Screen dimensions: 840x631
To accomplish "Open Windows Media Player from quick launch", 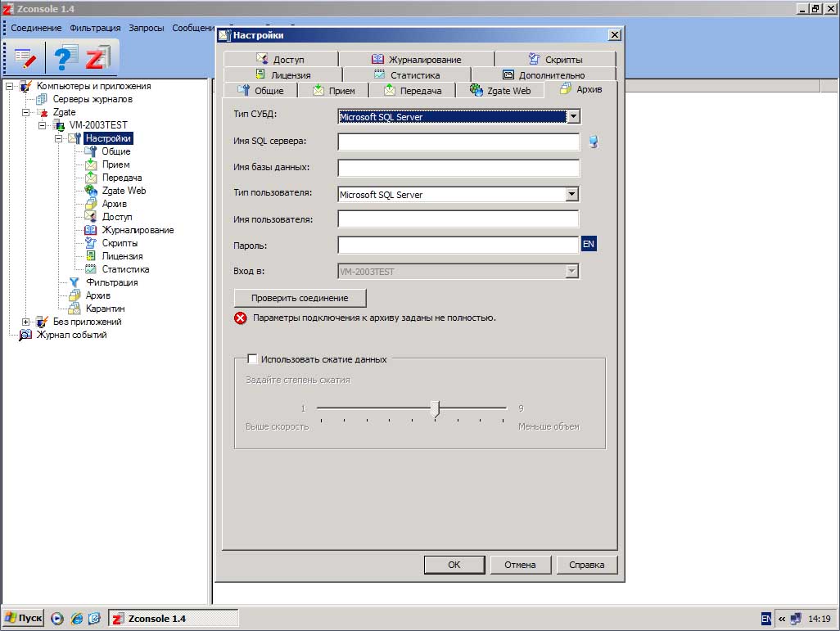I will coord(57,619).
